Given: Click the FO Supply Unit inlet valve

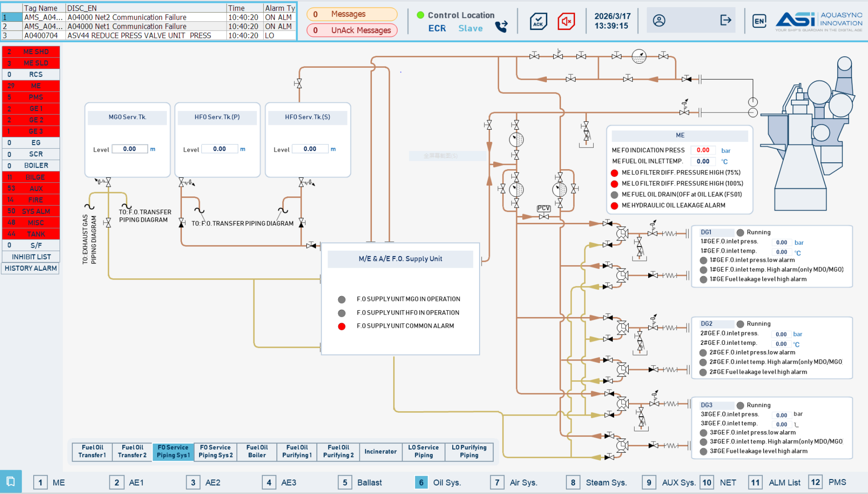Looking at the screenshot, I should (x=312, y=246).
